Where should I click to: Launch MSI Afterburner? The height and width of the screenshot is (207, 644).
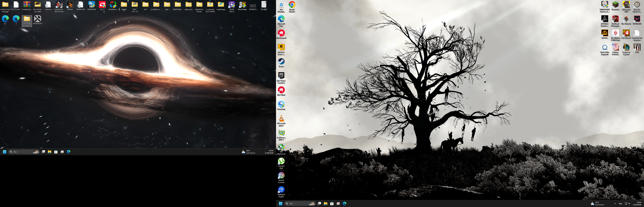281,149
